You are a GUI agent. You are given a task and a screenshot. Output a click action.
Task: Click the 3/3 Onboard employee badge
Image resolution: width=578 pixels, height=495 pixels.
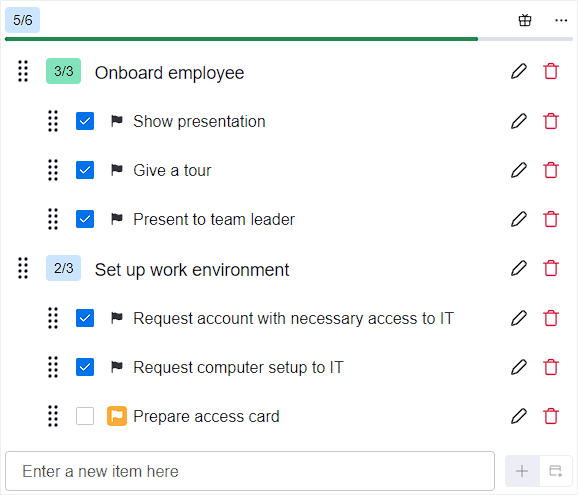pyautogui.click(x=63, y=71)
